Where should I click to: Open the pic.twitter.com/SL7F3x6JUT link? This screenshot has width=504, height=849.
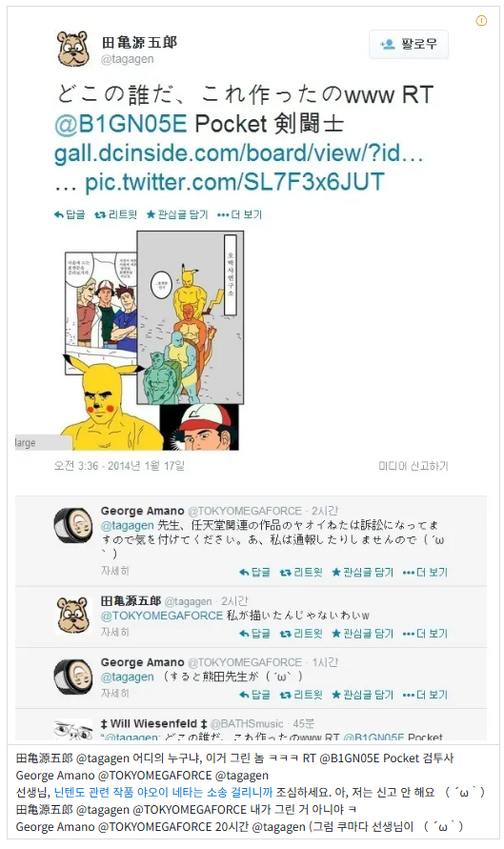click(x=234, y=182)
